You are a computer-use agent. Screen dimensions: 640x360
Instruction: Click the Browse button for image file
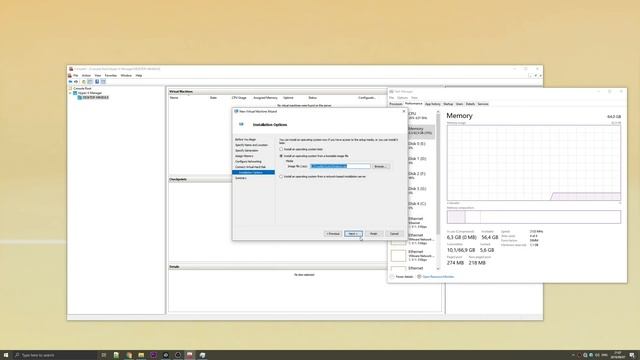click(x=380, y=166)
